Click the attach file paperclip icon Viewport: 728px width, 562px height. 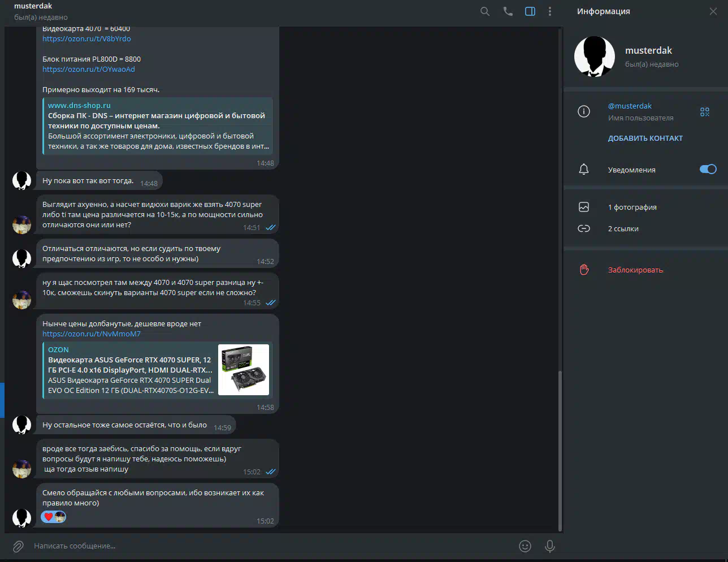point(18,546)
